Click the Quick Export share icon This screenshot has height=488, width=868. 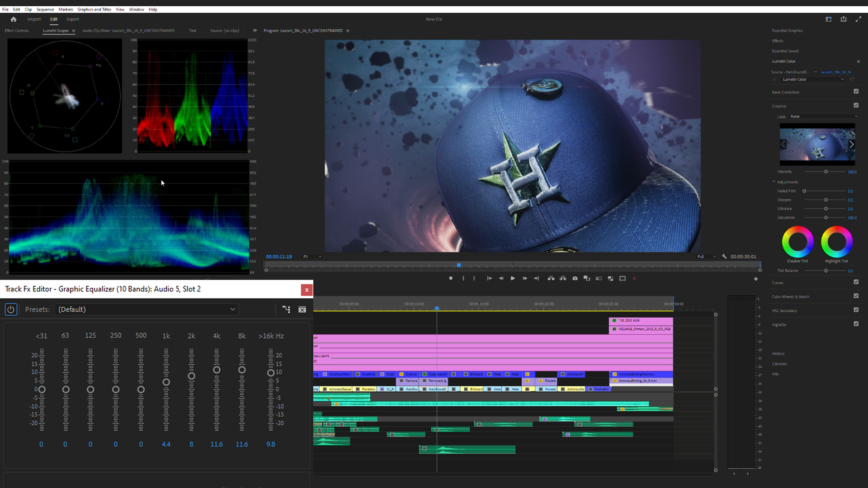(x=844, y=19)
